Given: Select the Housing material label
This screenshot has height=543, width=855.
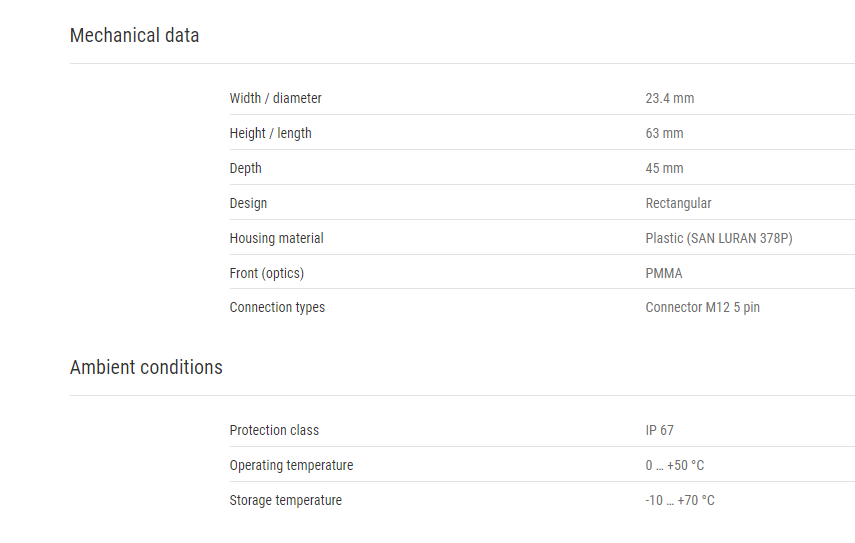Looking at the screenshot, I should click(x=276, y=238).
